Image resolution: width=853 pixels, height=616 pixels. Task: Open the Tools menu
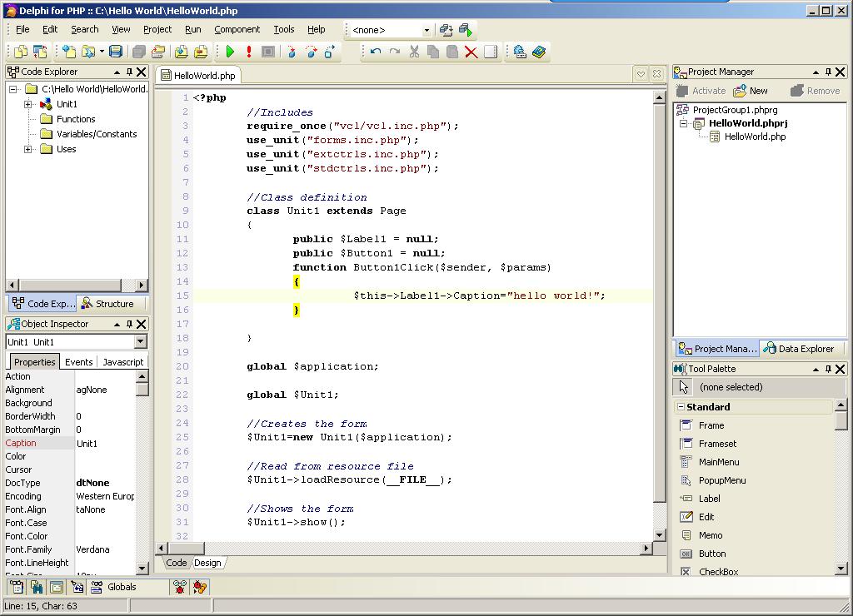(284, 29)
